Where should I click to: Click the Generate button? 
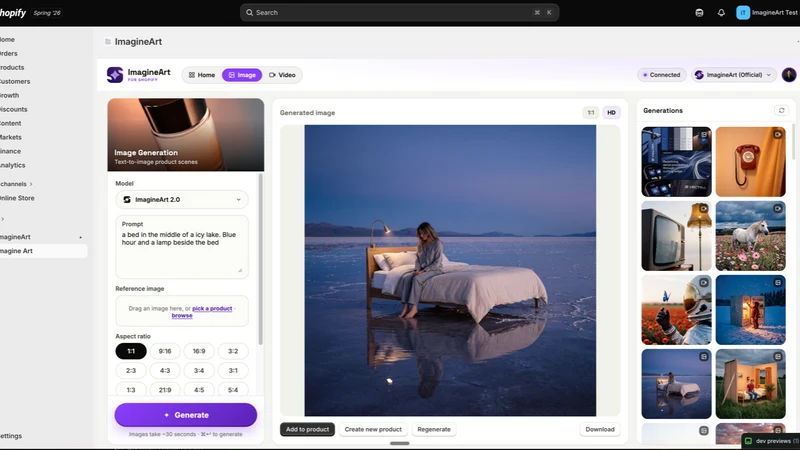pyautogui.click(x=186, y=415)
